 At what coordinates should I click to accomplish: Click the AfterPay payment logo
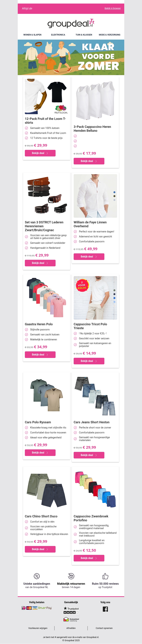[x=45, y=608]
